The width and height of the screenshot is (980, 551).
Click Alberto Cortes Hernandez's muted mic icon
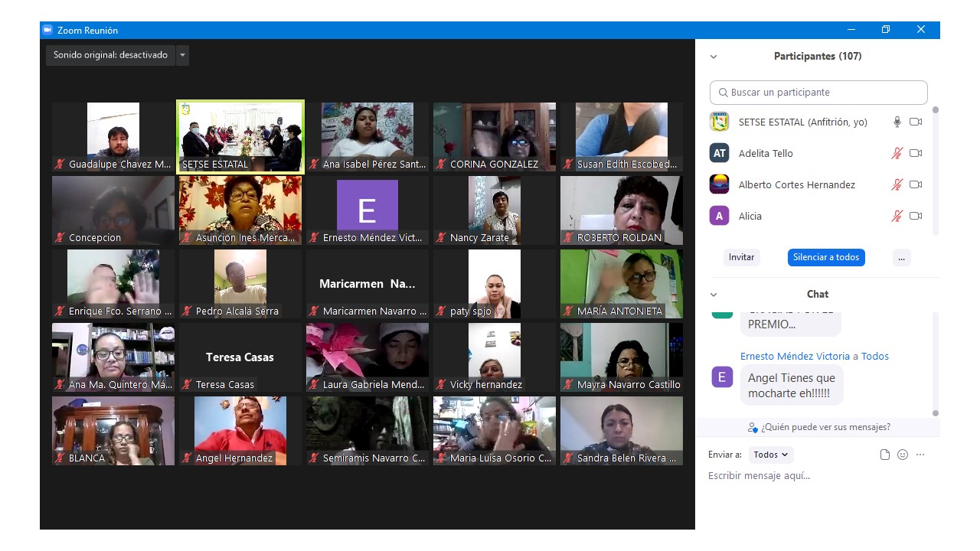pyautogui.click(x=897, y=184)
